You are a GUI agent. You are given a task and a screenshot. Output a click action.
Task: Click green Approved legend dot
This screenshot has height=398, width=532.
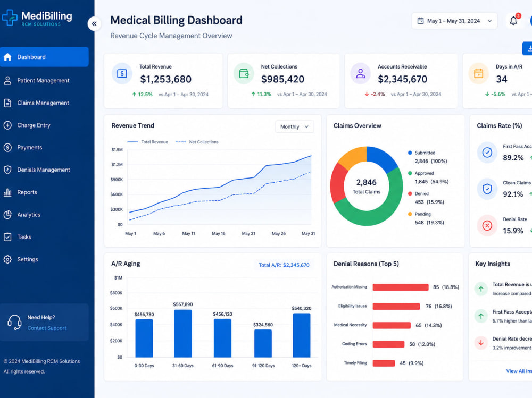pyautogui.click(x=410, y=173)
